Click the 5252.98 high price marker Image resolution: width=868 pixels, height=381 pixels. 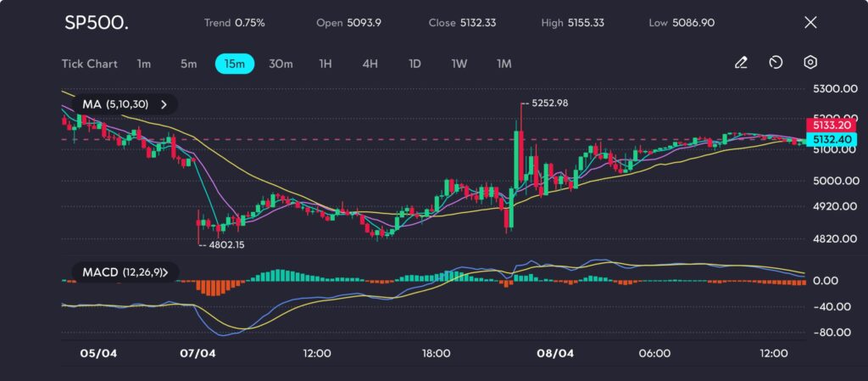pyautogui.click(x=548, y=103)
